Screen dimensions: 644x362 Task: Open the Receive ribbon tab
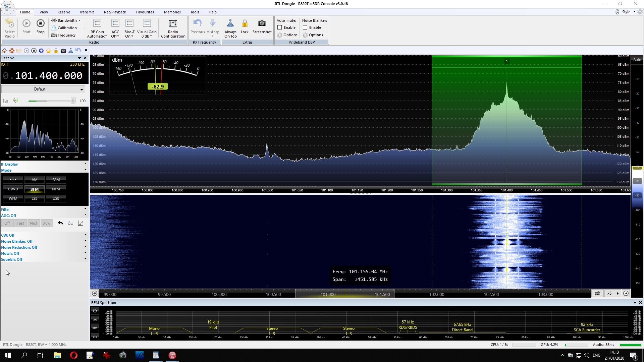(64, 12)
